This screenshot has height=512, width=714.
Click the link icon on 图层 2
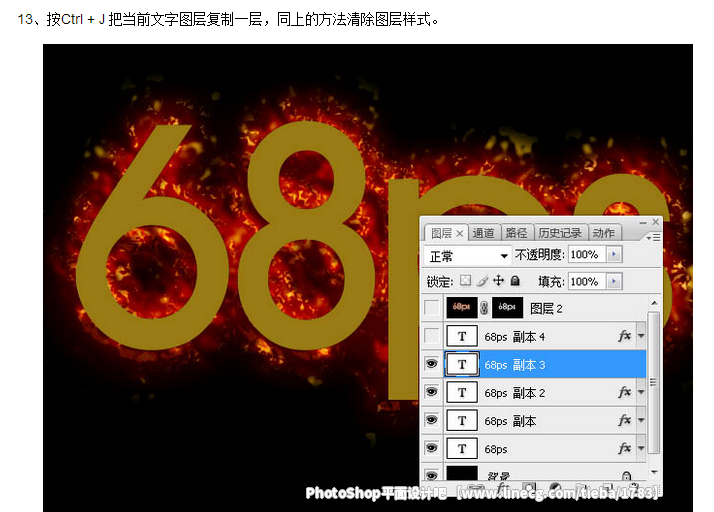[484, 308]
